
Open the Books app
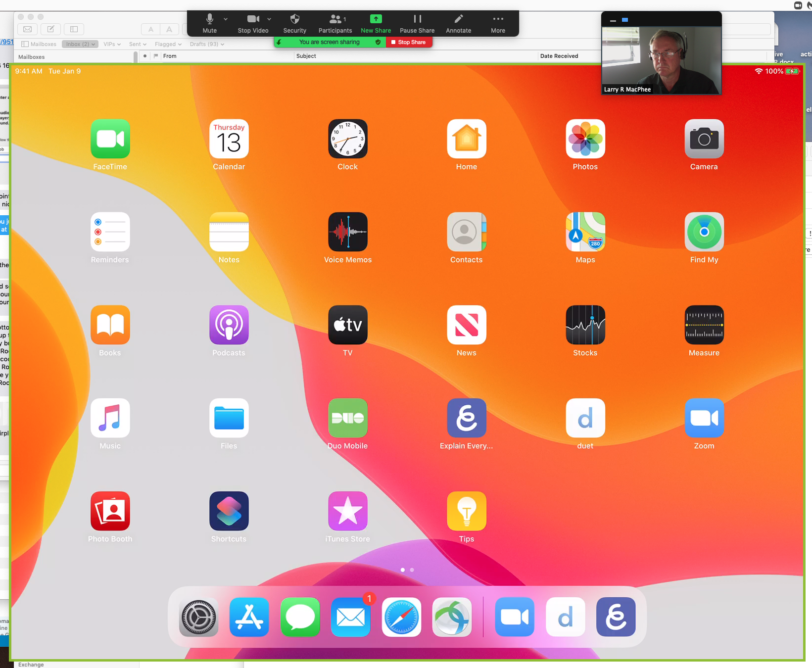110,325
